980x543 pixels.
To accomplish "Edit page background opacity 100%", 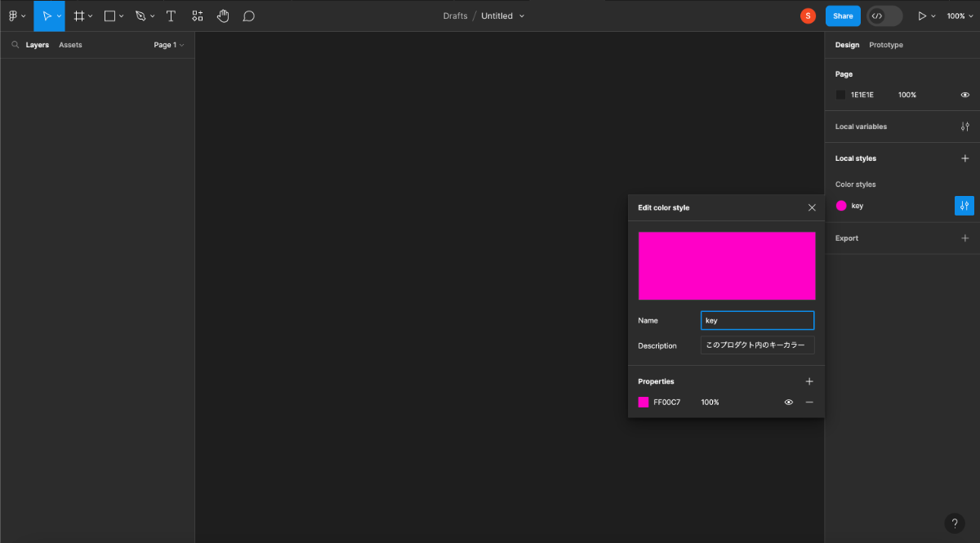I will click(x=907, y=95).
